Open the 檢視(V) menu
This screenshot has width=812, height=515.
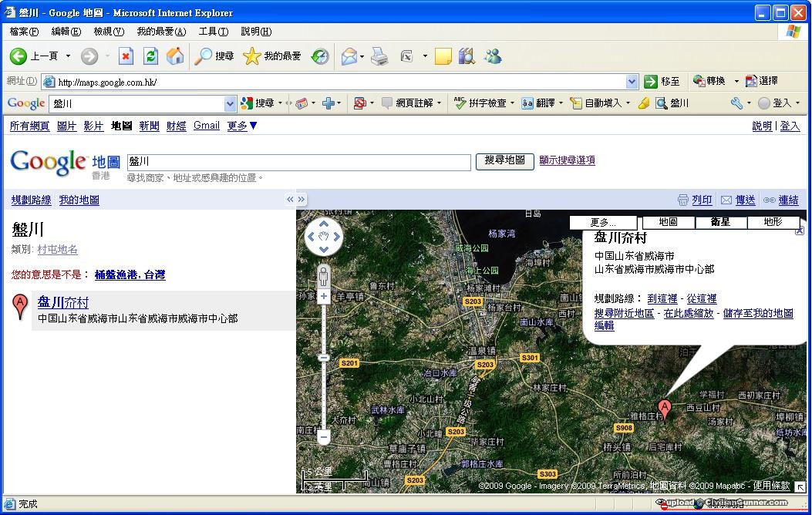pyautogui.click(x=109, y=32)
